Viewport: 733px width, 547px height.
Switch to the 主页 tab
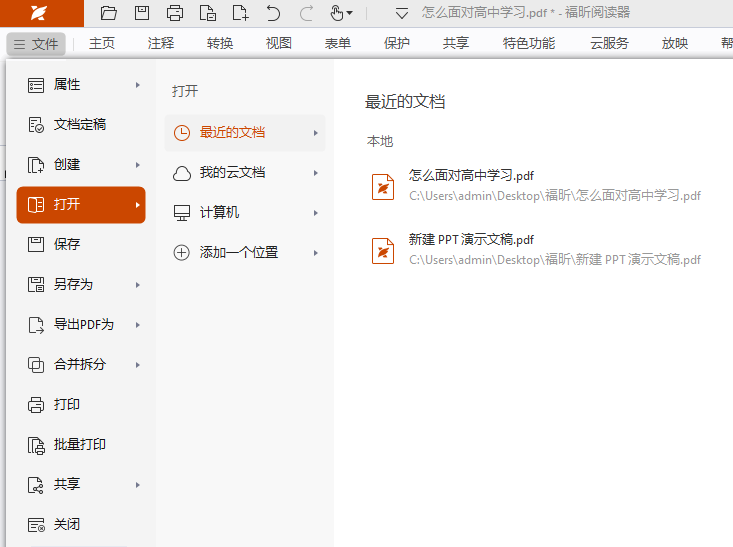tap(102, 43)
